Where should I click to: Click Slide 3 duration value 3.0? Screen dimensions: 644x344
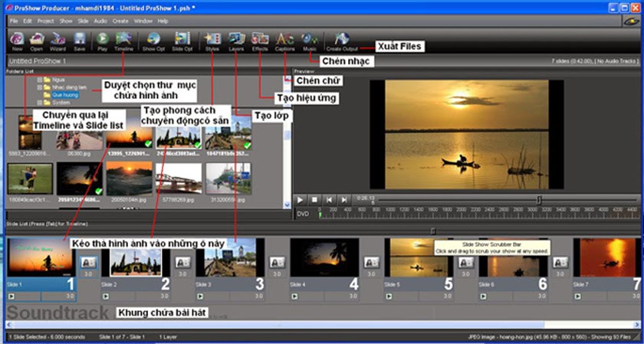pos(259,296)
